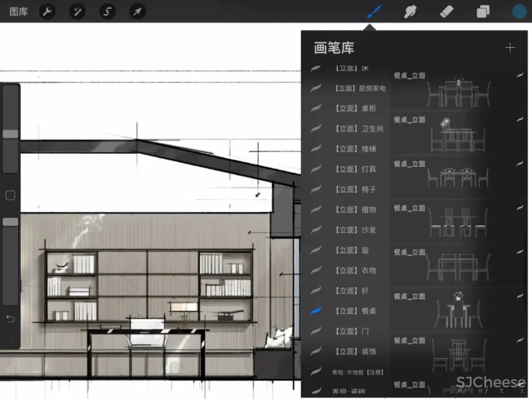
Task: Select the 【立面】沙发 brush set
Action: click(x=354, y=230)
